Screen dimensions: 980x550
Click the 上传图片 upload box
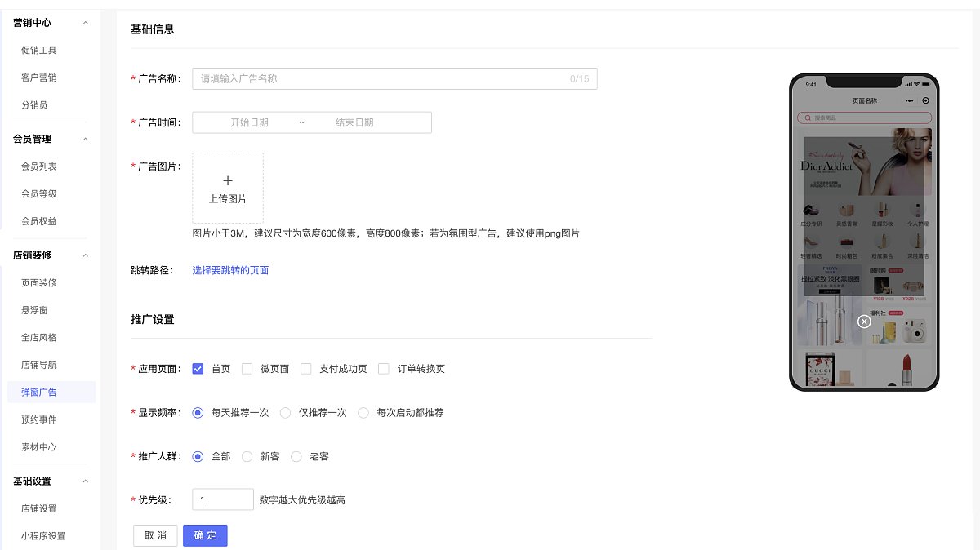(228, 188)
